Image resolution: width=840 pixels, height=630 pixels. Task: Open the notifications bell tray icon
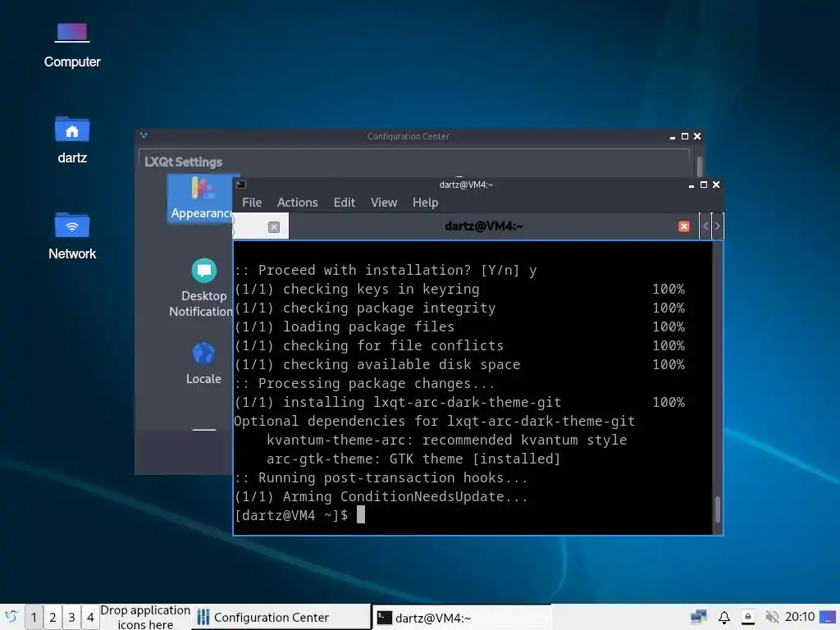tap(724, 617)
